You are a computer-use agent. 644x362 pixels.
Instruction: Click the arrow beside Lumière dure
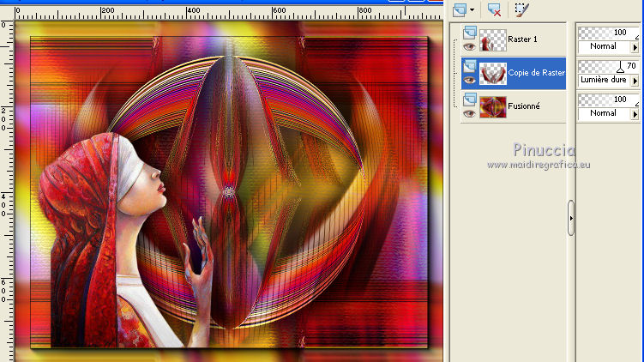click(x=635, y=81)
